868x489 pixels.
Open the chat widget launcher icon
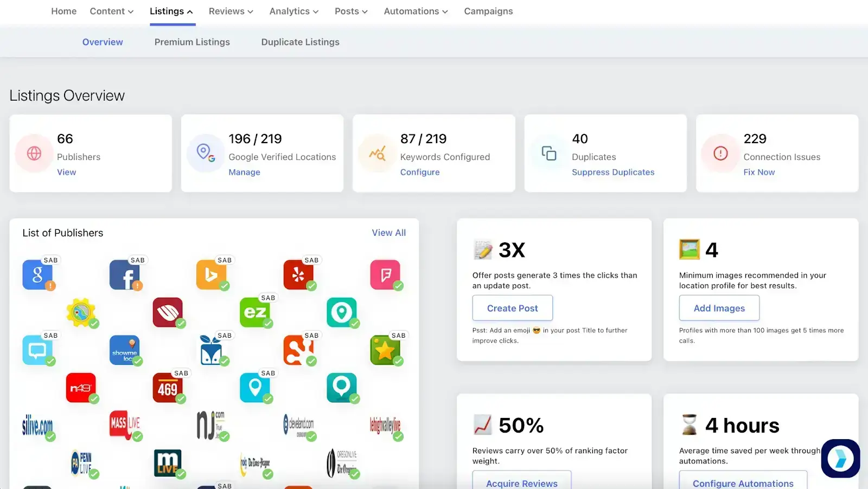[x=840, y=459]
